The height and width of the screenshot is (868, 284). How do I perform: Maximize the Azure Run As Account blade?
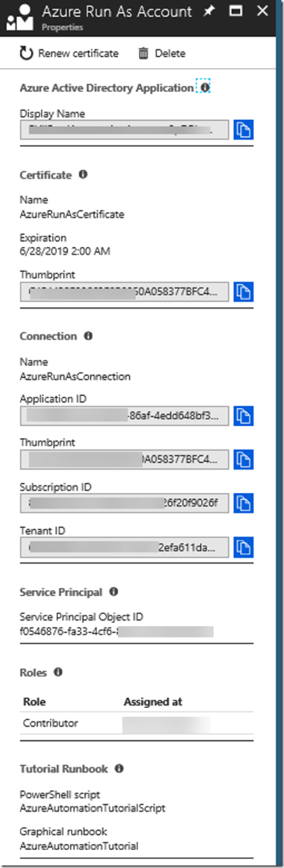(235, 11)
